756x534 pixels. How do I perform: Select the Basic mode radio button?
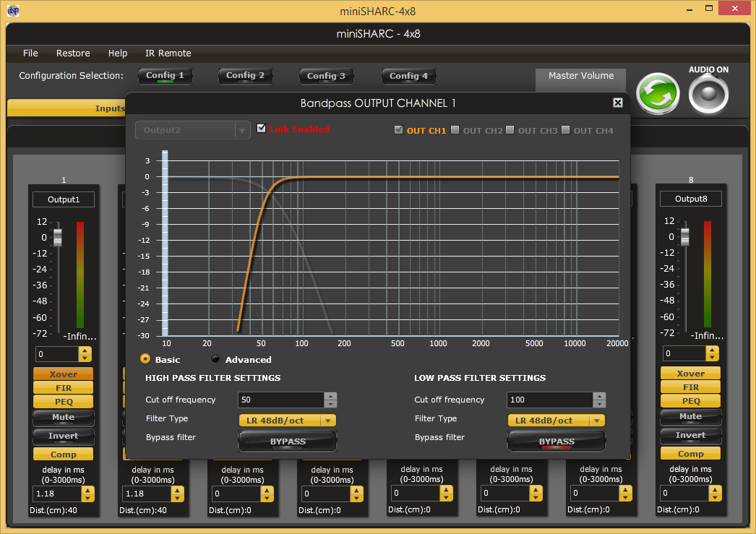point(145,358)
